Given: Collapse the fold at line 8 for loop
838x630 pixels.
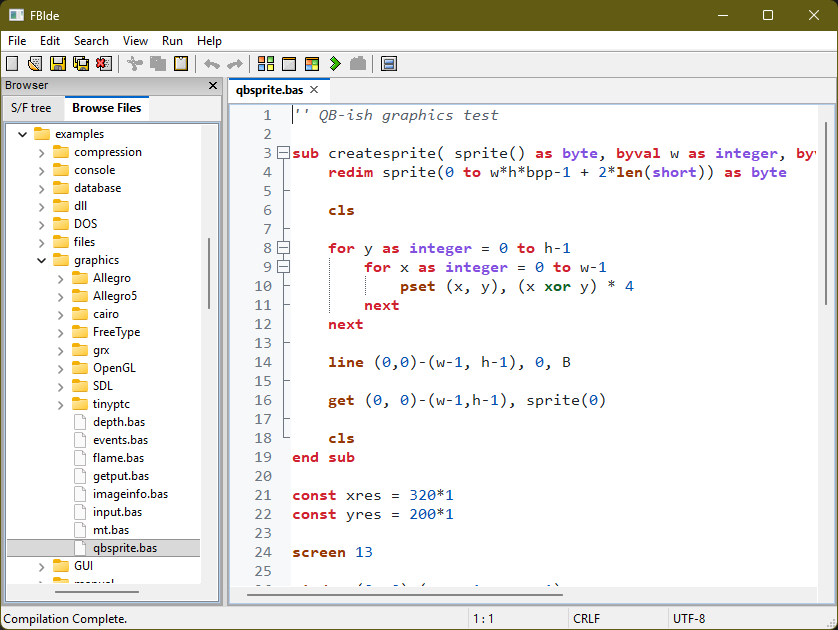Looking at the screenshot, I should coord(283,248).
